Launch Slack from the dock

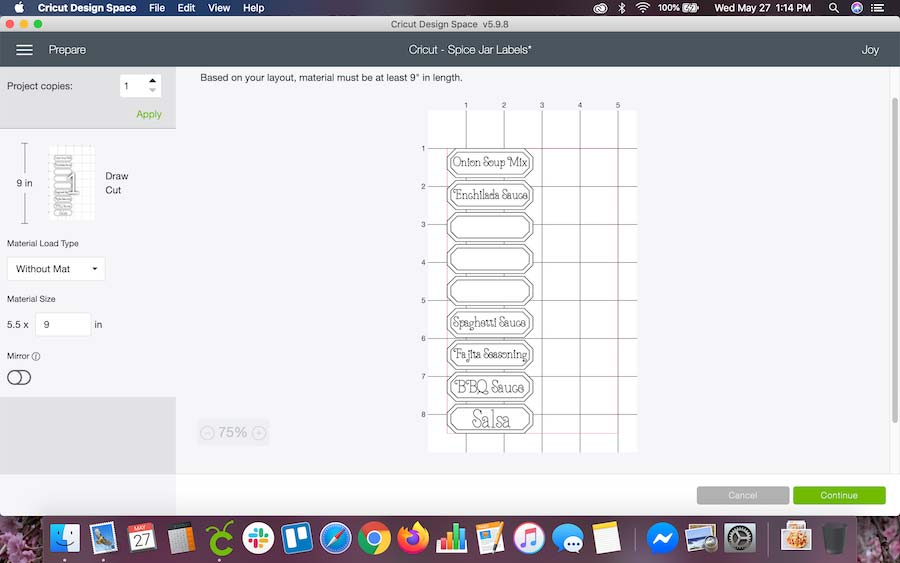tap(258, 538)
